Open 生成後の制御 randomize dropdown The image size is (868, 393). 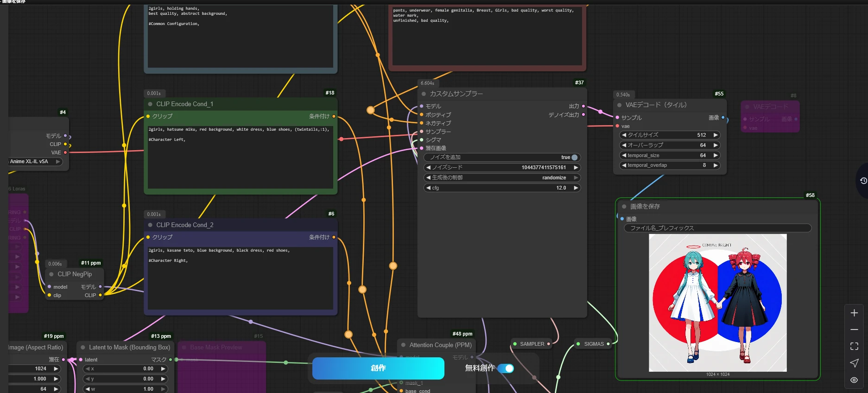coord(502,178)
